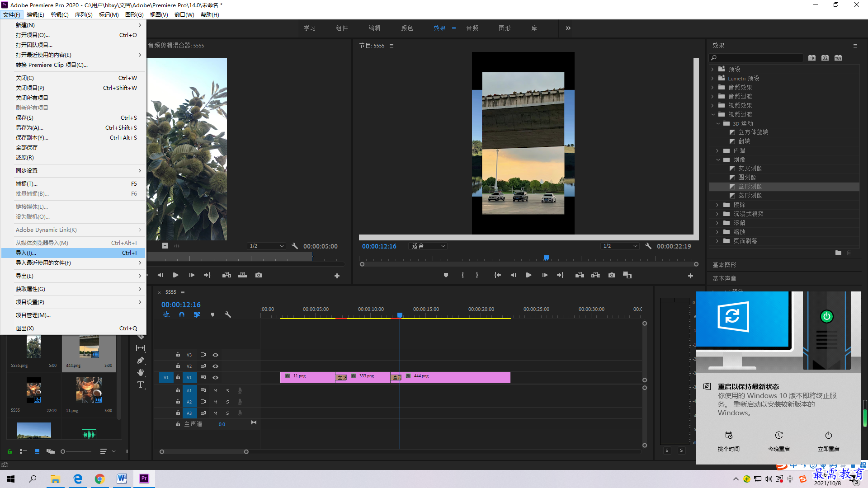Expand 擦除 folder
This screenshot has height=488, width=868.
pyautogui.click(x=718, y=205)
